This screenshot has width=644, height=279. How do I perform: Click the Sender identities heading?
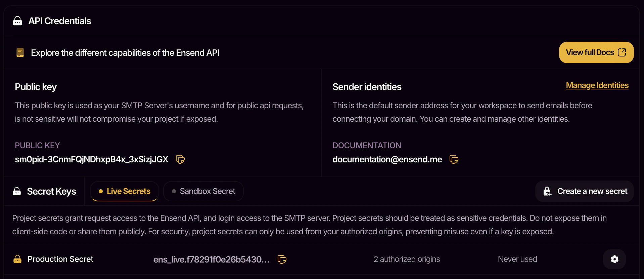367,87
